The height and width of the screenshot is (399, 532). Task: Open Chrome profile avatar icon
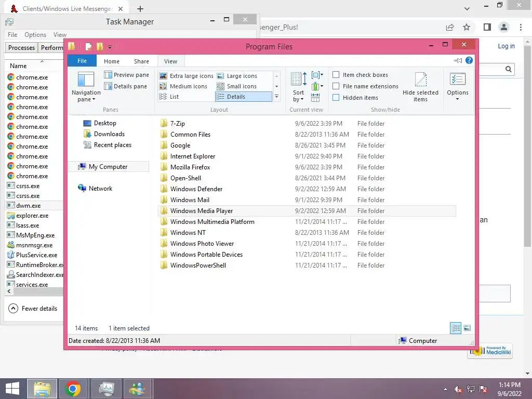pos(504,27)
